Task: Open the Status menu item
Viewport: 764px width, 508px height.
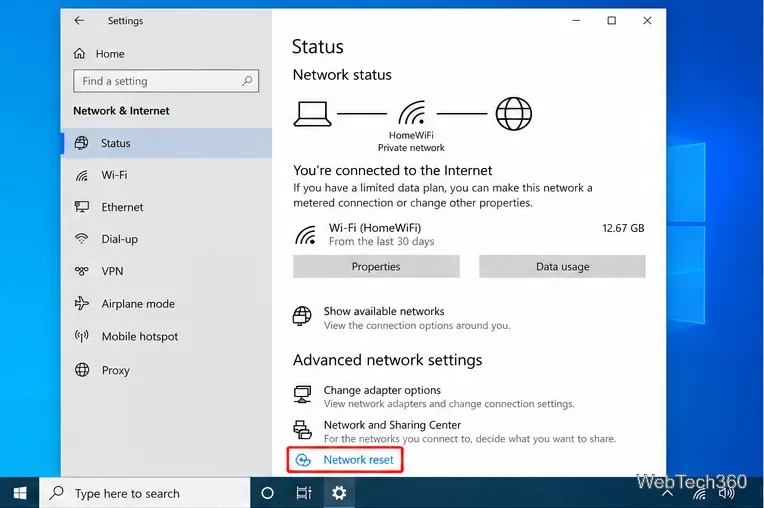Action: pyautogui.click(x=166, y=143)
